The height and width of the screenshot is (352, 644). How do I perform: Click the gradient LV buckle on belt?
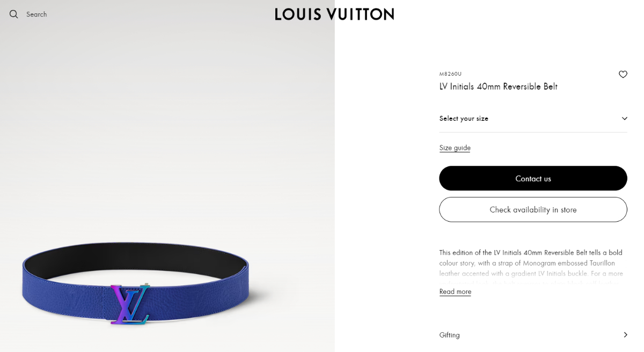click(130, 304)
